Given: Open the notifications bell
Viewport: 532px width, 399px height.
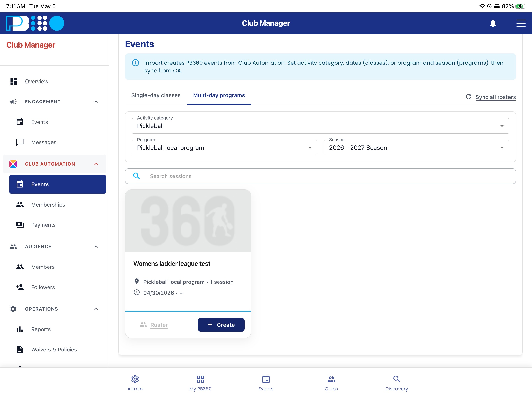Looking at the screenshot, I should pos(493,23).
